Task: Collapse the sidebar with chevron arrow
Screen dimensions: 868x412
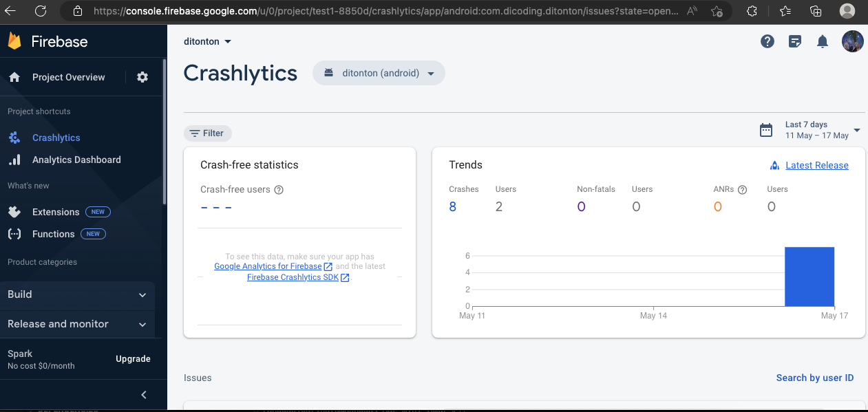Action: click(x=144, y=395)
